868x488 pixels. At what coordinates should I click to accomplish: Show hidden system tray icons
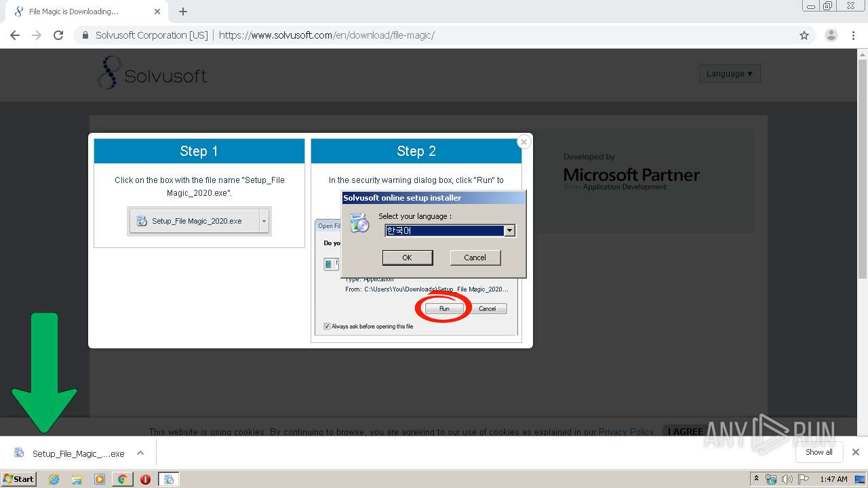point(756,479)
